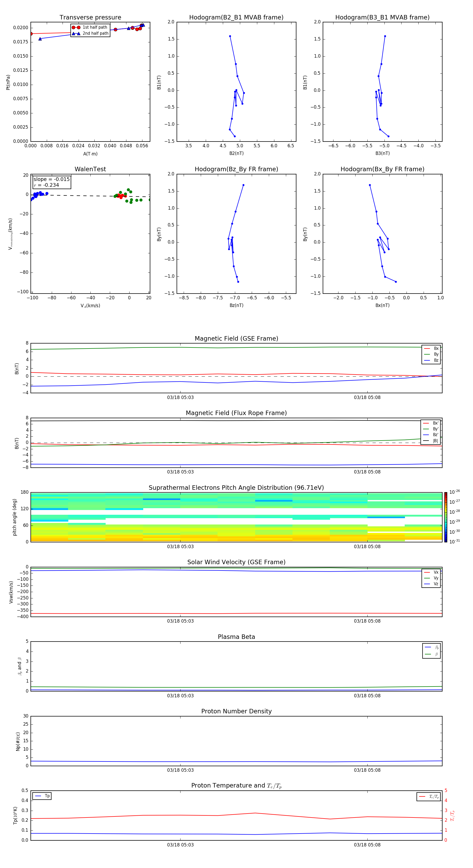Click the 'Bz' legend entry in GSE plot

pyautogui.click(x=431, y=360)
